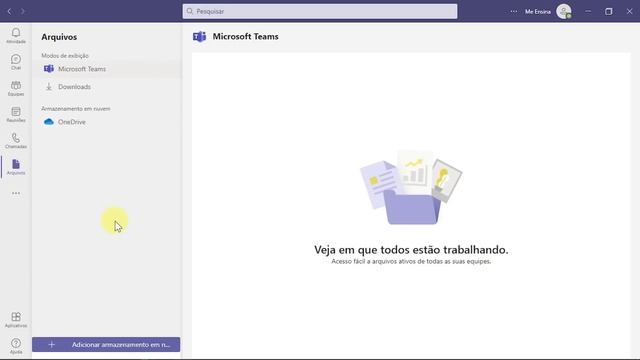Screen dimensions: 640x360
Task: Click the Me Ensina account name
Action: point(538,12)
